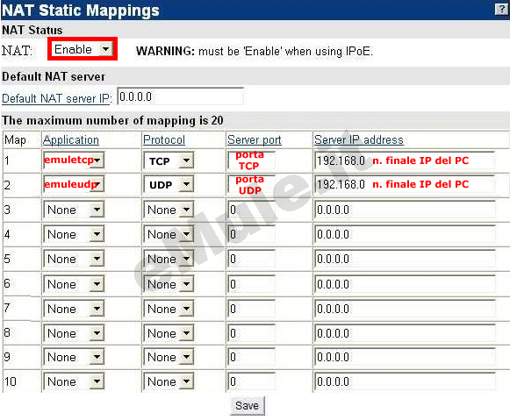Viewport: 510px width, 420px height.
Task: Focus the Default NAT server IP field
Action: (x=181, y=96)
